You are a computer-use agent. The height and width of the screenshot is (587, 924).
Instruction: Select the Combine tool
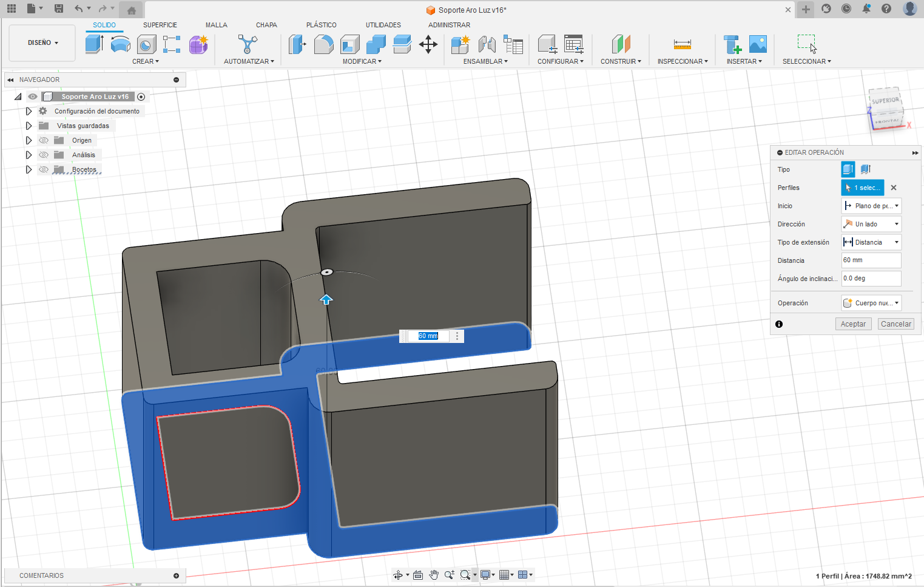pyautogui.click(x=376, y=44)
